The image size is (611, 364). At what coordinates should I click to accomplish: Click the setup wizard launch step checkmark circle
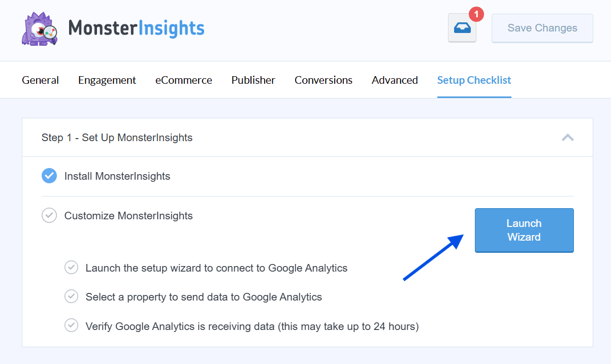click(x=72, y=268)
